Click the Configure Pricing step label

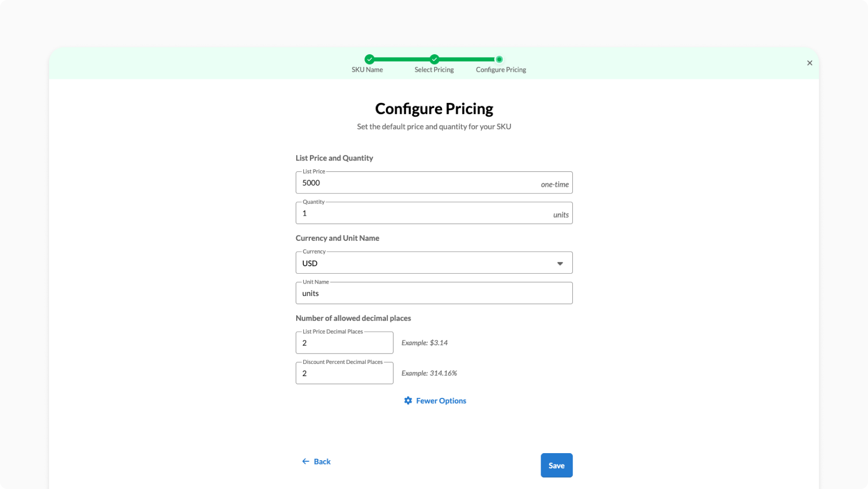coord(501,69)
